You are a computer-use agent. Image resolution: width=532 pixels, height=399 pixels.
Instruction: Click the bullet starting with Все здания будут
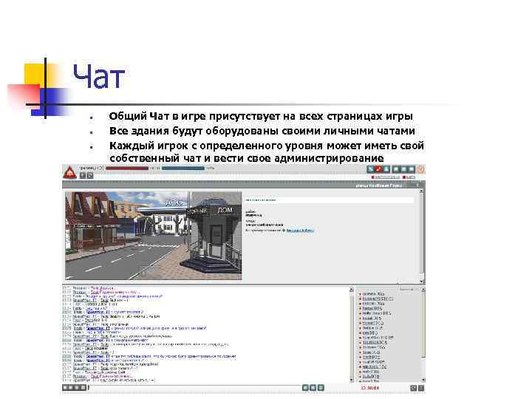[x=262, y=131]
